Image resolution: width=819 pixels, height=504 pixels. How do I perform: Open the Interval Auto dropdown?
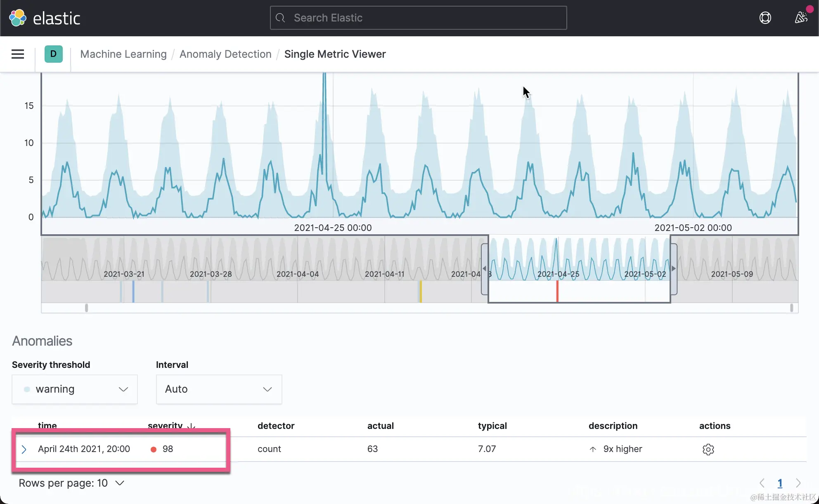tap(219, 389)
